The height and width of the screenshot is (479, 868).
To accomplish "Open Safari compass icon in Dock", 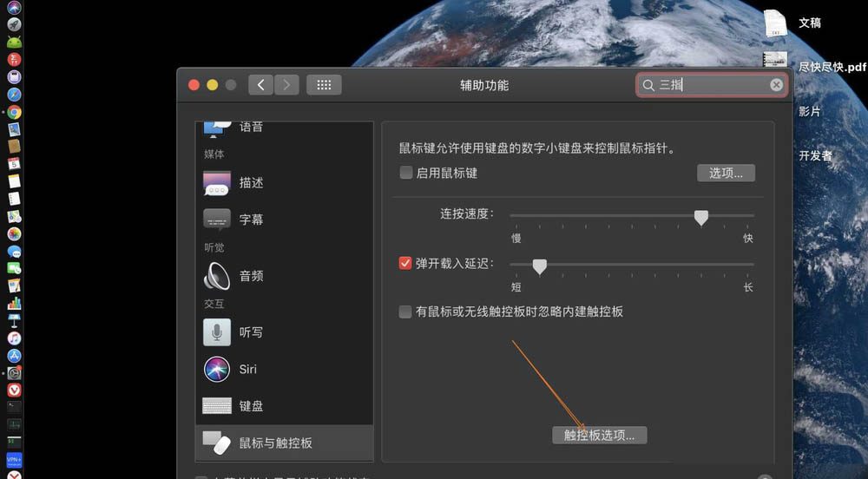I will coord(14,95).
